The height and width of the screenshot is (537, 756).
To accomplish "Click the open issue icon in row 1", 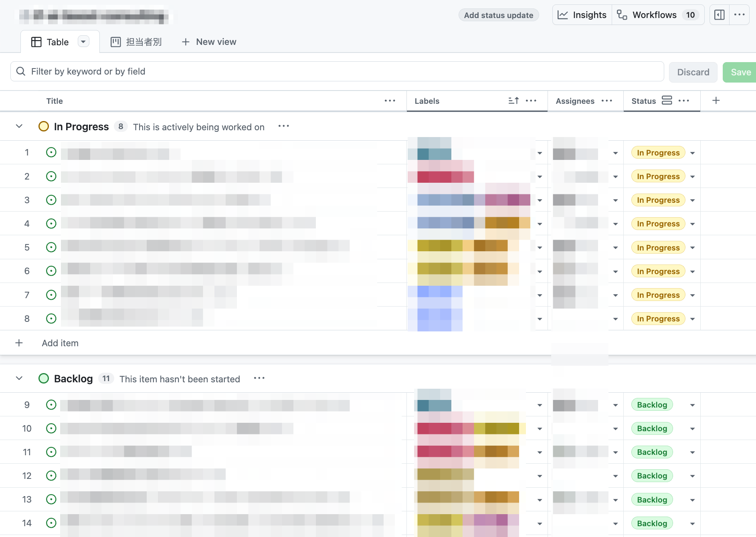I will 51,152.
